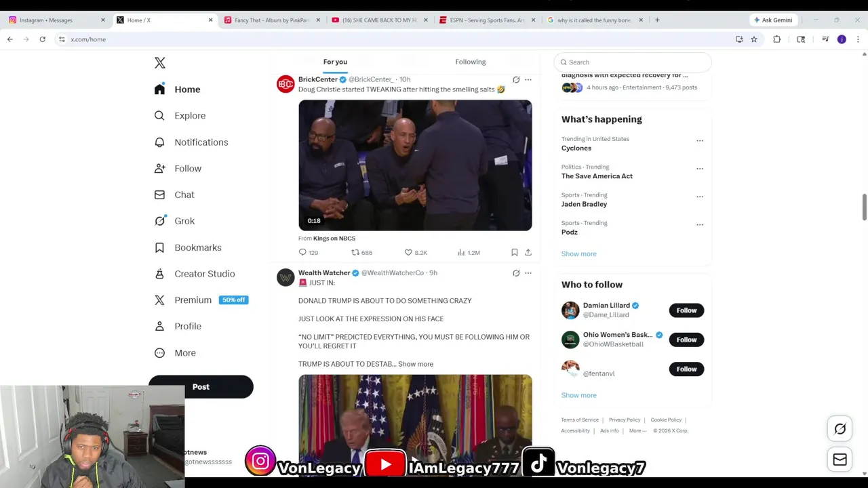The height and width of the screenshot is (488, 868).
Task: Bookmark this page with star icon
Action: [754, 39]
